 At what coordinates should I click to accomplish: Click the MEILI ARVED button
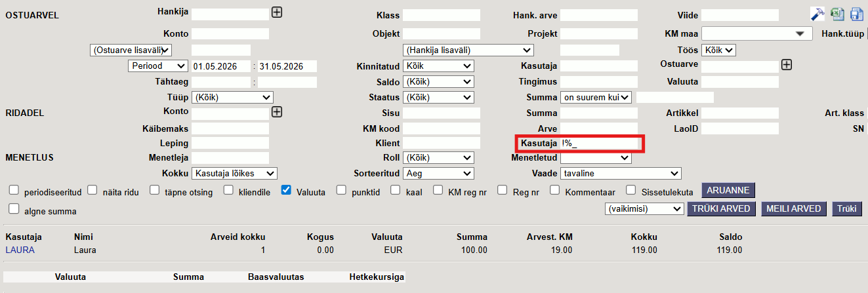794,208
